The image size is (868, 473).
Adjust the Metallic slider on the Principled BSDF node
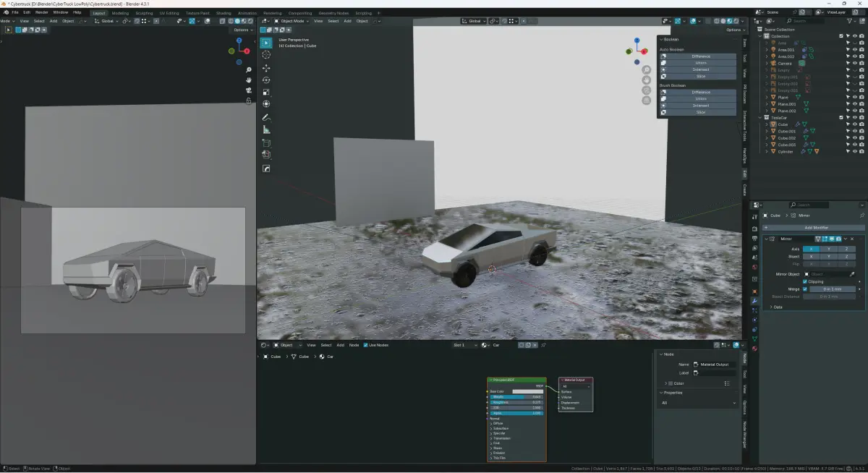click(x=516, y=397)
